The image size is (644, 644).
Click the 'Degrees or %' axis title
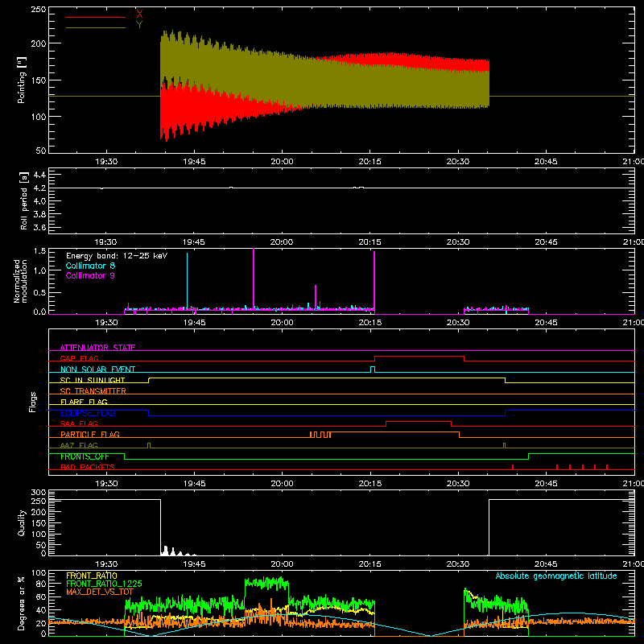22,603
